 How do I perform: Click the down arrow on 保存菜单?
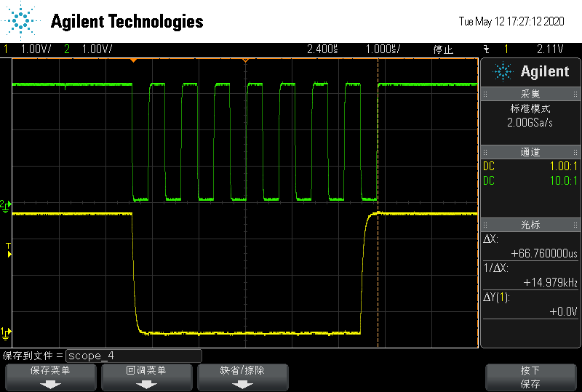50,385
